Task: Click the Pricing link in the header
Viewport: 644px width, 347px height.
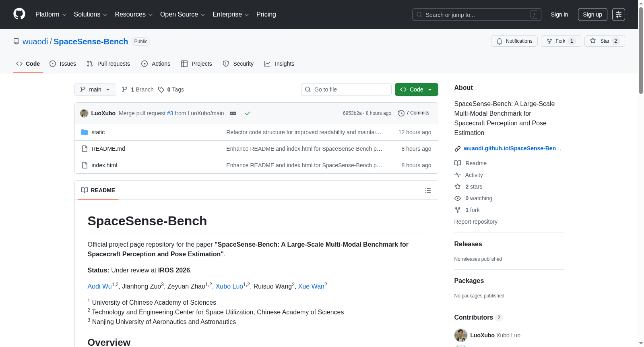Action: point(266,15)
